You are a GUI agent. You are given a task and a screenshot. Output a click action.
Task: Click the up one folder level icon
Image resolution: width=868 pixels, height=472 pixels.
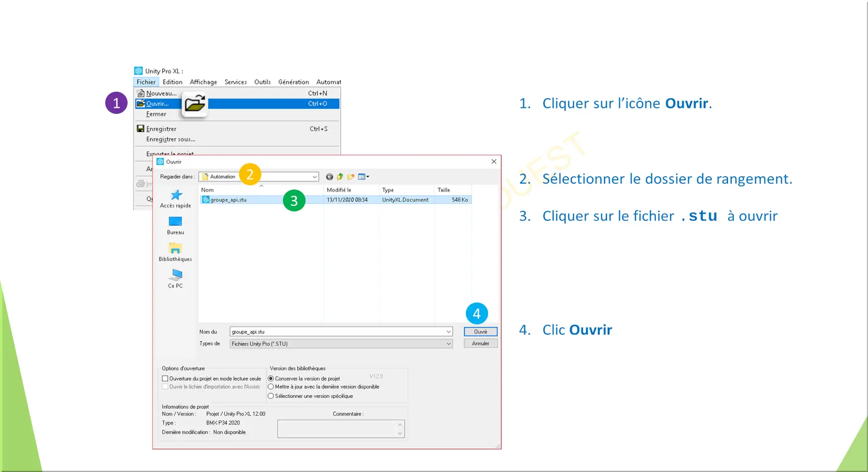tap(340, 177)
